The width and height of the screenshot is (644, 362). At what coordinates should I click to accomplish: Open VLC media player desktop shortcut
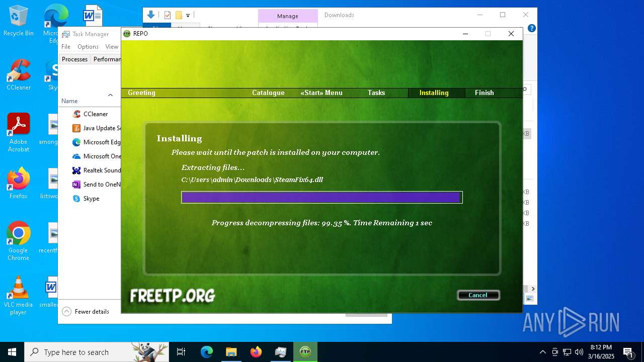coord(19,296)
